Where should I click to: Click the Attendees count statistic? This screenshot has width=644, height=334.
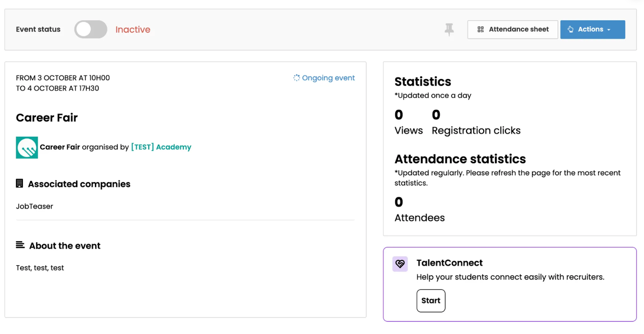(419, 210)
